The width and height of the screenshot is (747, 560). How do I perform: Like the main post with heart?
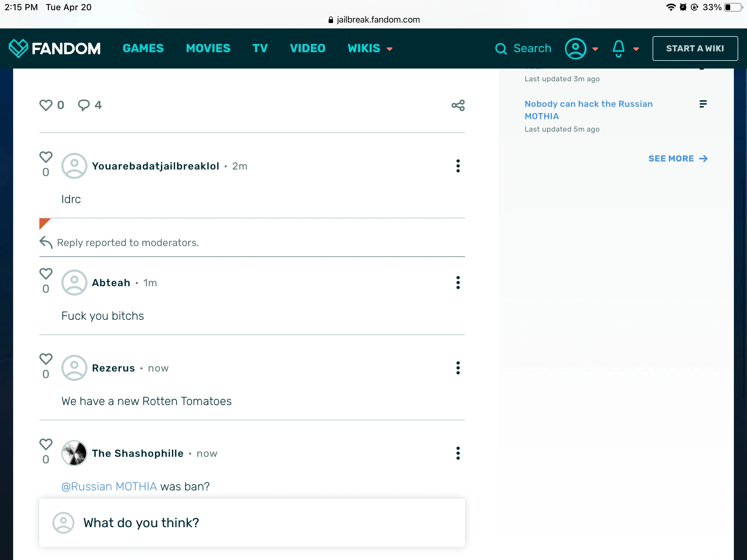pos(46,105)
